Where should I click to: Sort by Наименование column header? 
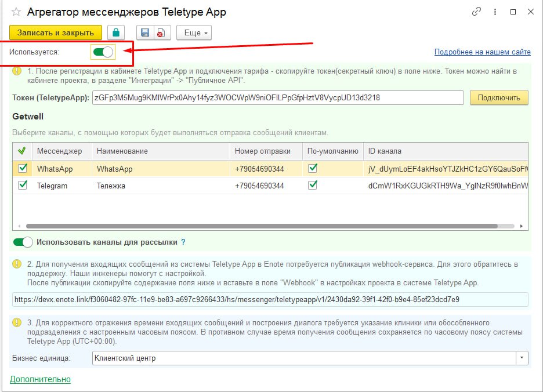[x=161, y=151]
